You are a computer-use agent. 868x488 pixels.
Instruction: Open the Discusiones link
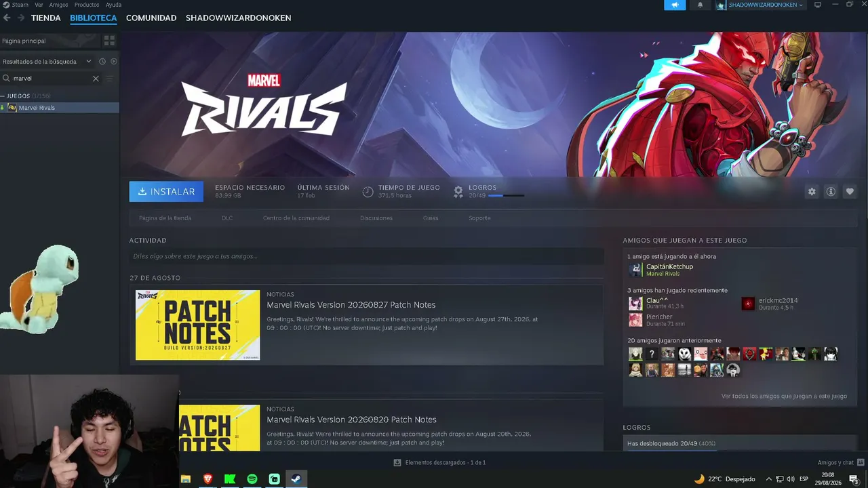click(x=376, y=218)
